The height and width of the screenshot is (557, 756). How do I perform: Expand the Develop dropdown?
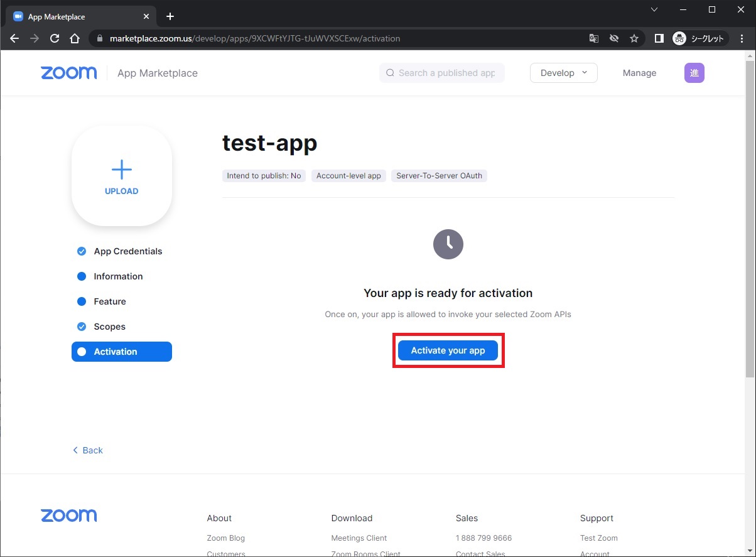(x=563, y=73)
